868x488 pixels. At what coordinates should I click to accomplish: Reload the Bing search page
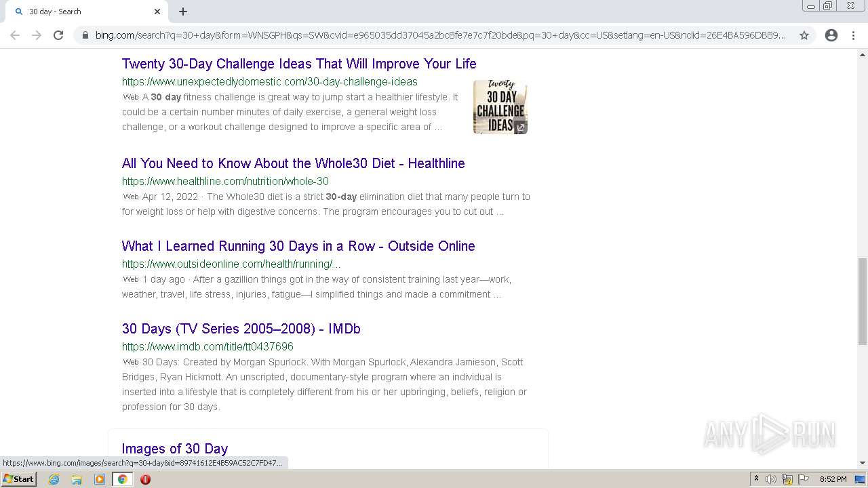[58, 35]
